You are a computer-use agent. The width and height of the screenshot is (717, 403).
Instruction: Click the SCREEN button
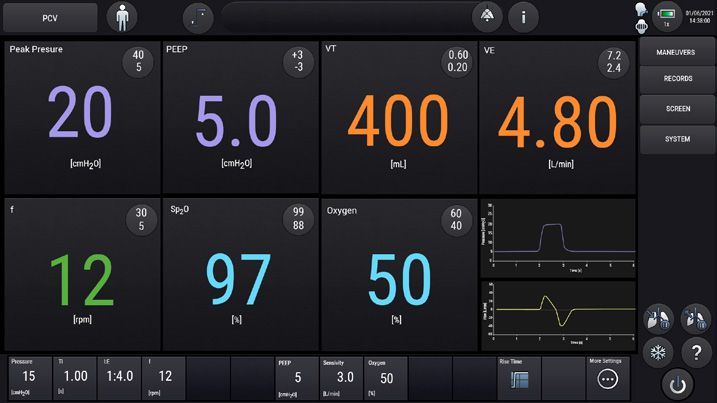677,108
